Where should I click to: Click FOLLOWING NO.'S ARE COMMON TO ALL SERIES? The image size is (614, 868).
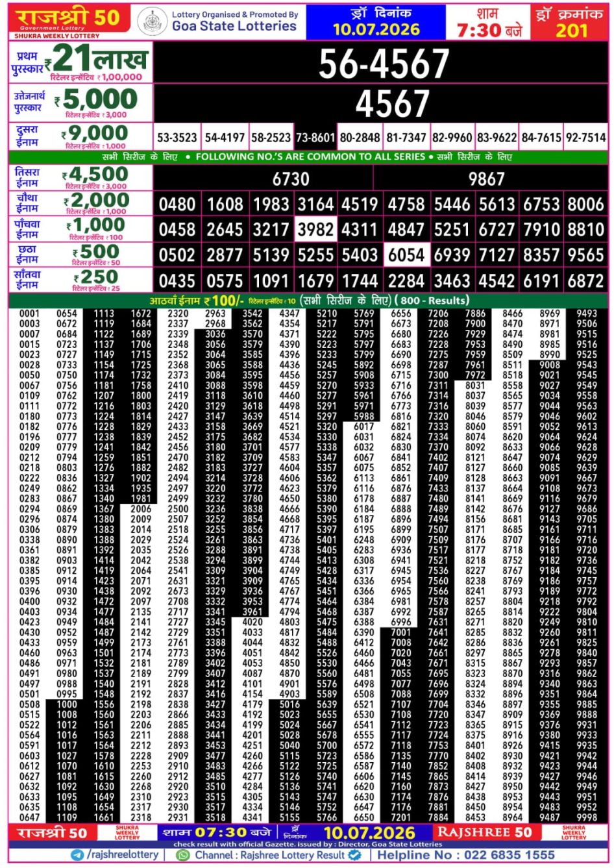tap(311, 156)
